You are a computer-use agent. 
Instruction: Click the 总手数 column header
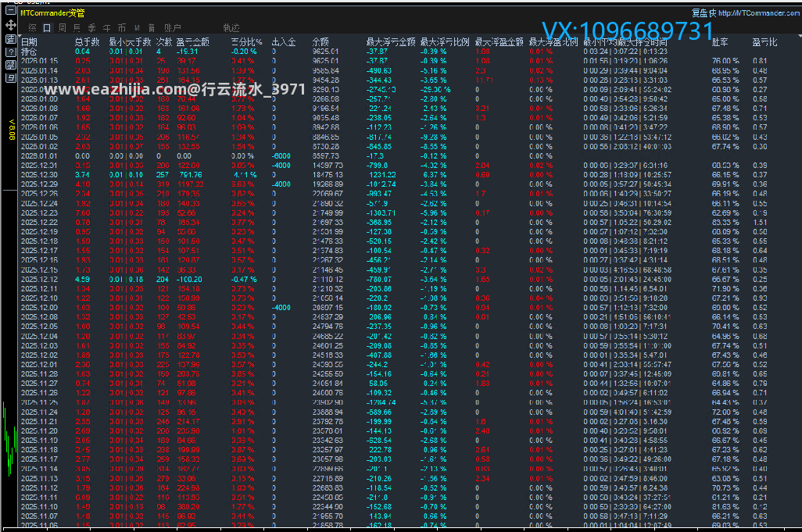(x=88, y=42)
